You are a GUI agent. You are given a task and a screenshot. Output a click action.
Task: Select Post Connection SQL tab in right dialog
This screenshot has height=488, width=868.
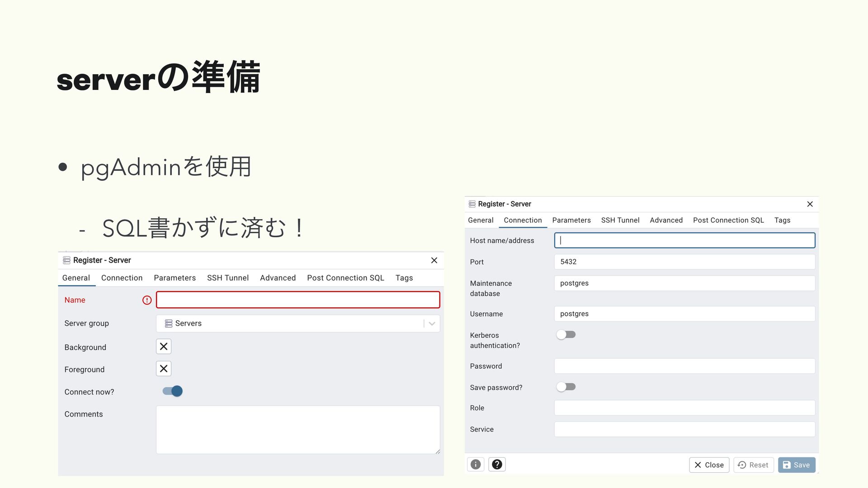pyautogui.click(x=728, y=220)
